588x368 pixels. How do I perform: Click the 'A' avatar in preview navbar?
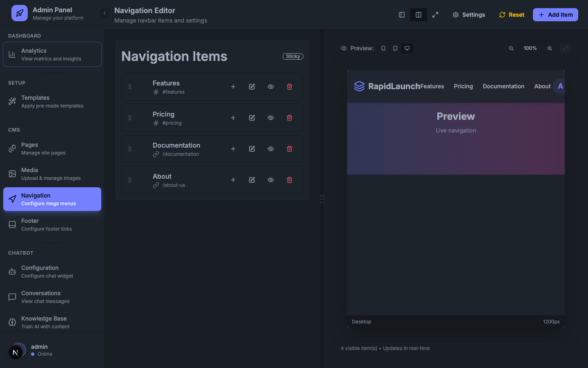click(560, 86)
